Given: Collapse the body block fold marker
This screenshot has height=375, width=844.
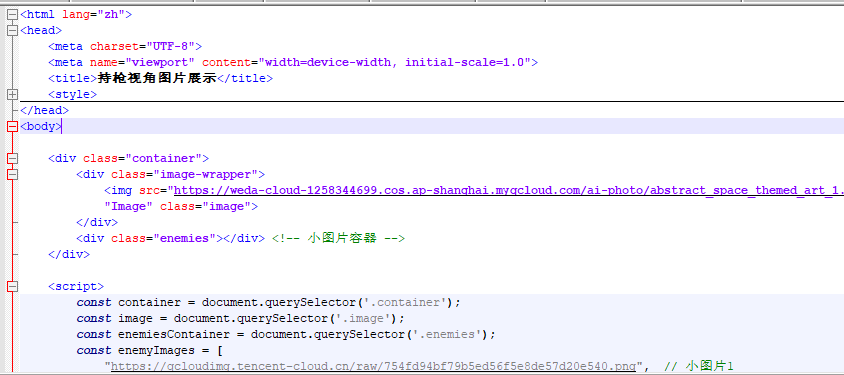Looking at the screenshot, I should tap(12, 127).
